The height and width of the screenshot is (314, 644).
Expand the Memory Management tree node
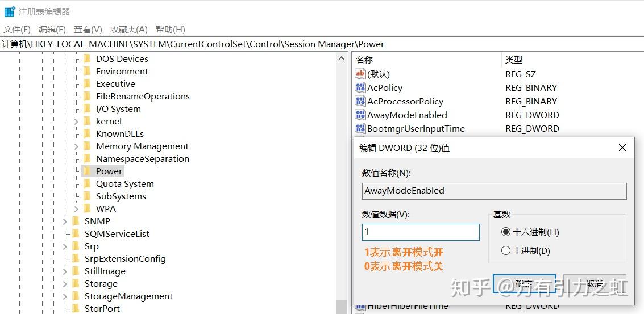tap(76, 146)
